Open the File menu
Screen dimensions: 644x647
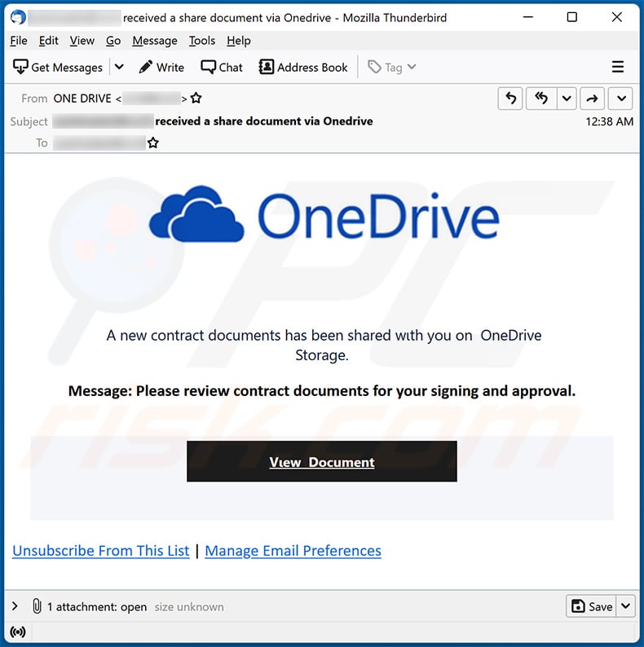coord(19,41)
